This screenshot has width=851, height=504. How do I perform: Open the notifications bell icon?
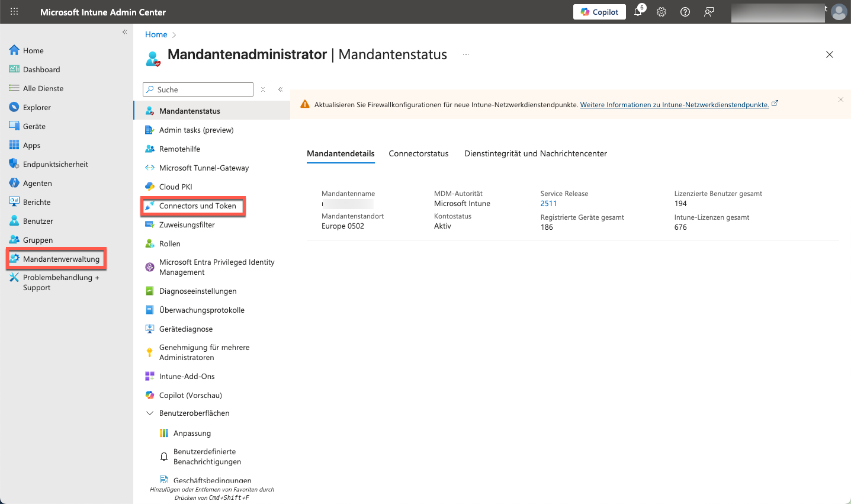coord(638,12)
